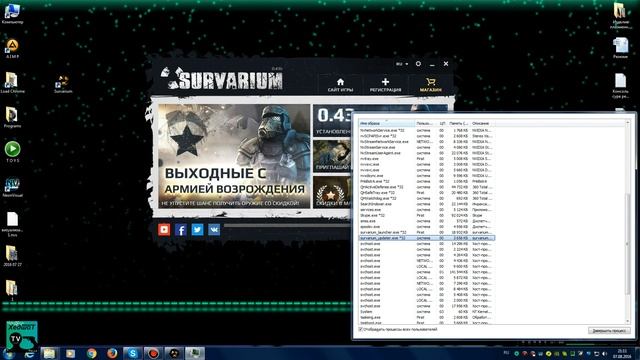Open the МАГАЗИН shop tab
The width and height of the screenshot is (640, 360).
(431, 85)
